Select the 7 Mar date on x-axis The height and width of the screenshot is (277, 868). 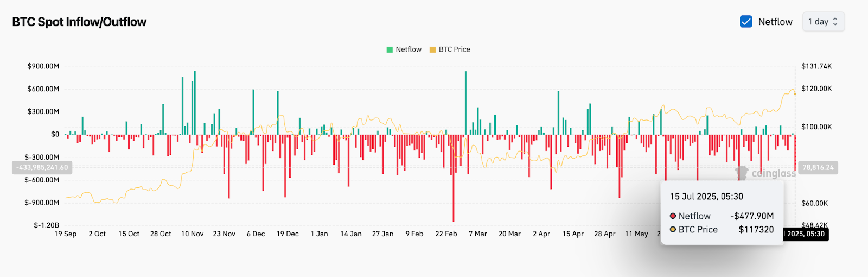tap(478, 234)
